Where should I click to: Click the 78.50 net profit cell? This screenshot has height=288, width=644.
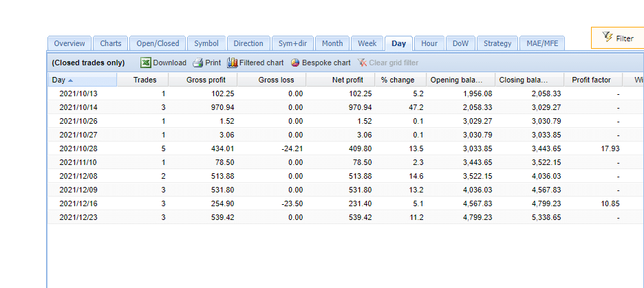[363, 162]
